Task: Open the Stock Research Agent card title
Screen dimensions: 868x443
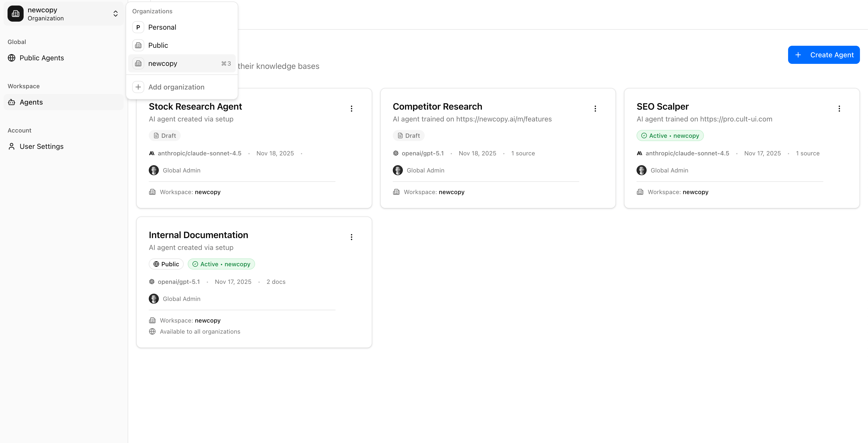Action: click(x=196, y=106)
